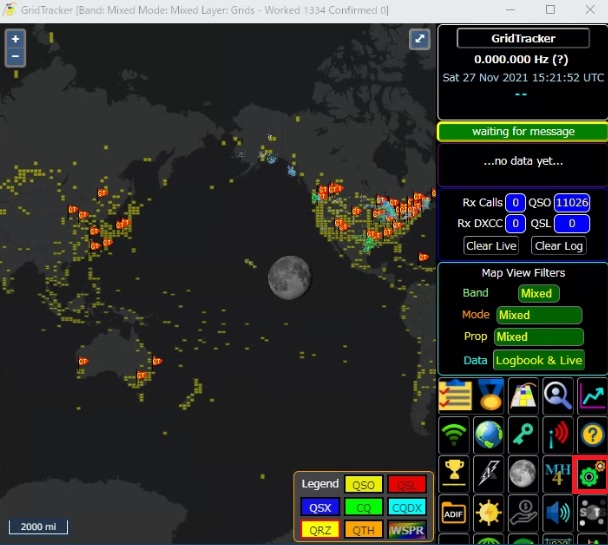Click the Rx DXCC count box
The width and height of the screenshot is (608, 545).
click(x=515, y=224)
